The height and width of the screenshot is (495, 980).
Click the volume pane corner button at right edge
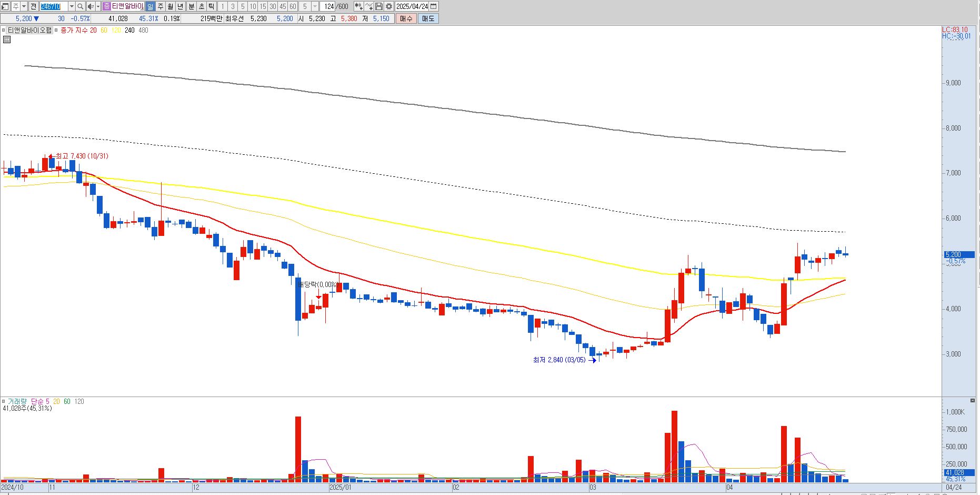[972, 400]
